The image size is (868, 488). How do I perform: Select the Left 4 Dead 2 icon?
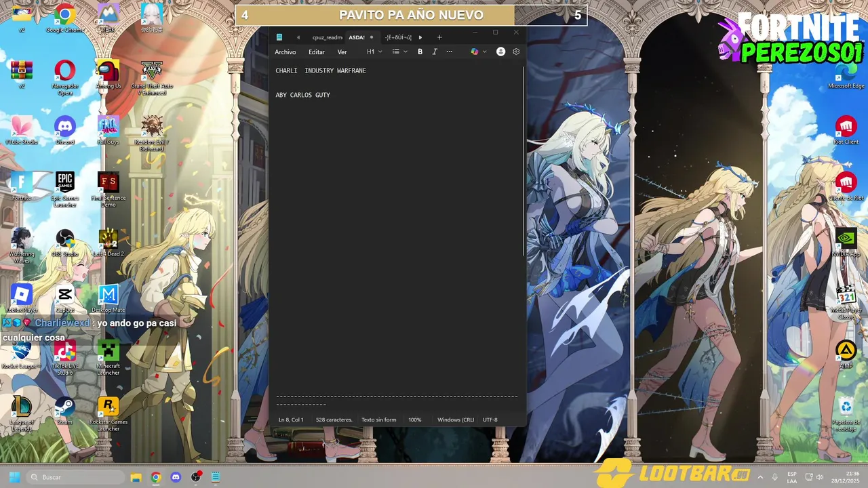pyautogui.click(x=108, y=243)
